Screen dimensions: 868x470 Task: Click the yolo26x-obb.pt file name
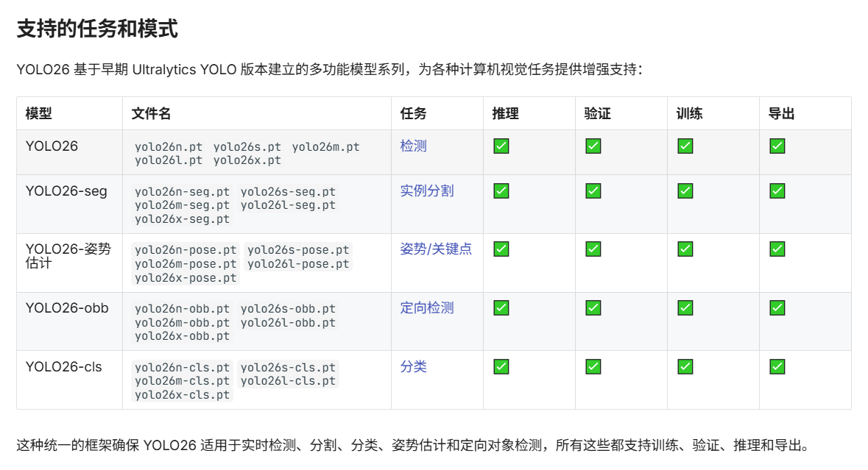coord(182,336)
